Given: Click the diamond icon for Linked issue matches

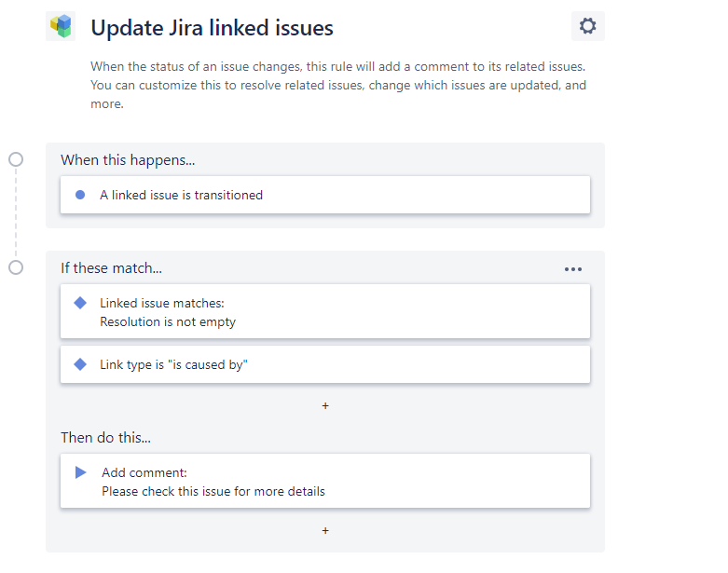Looking at the screenshot, I should [x=80, y=303].
